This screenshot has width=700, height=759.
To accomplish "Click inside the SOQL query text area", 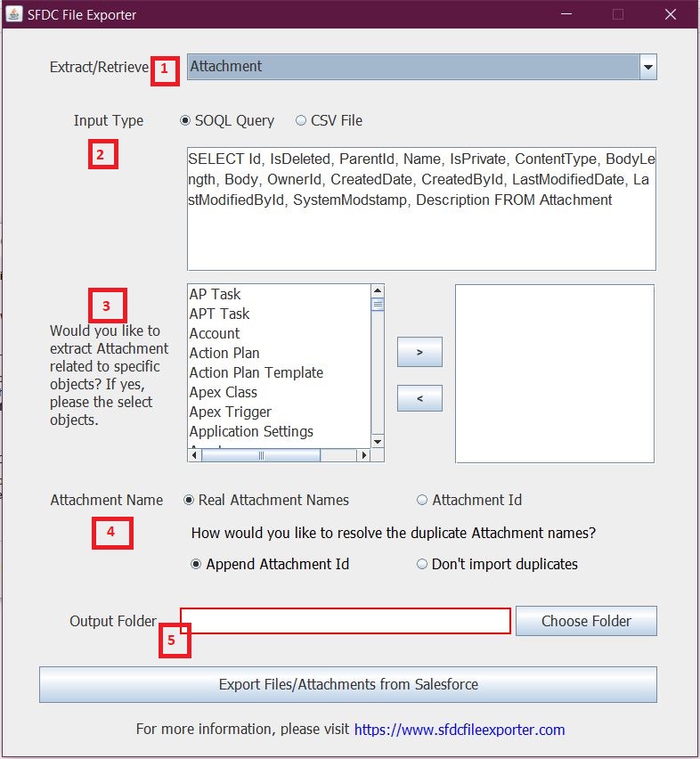I will (x=421, y=208).
